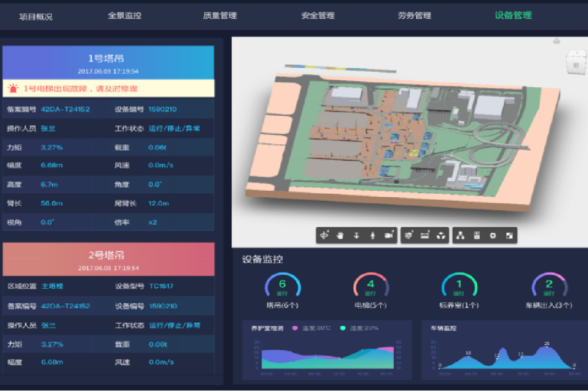
Task: Go to the 安全管理 tab
Action: [x=318, y=16]
